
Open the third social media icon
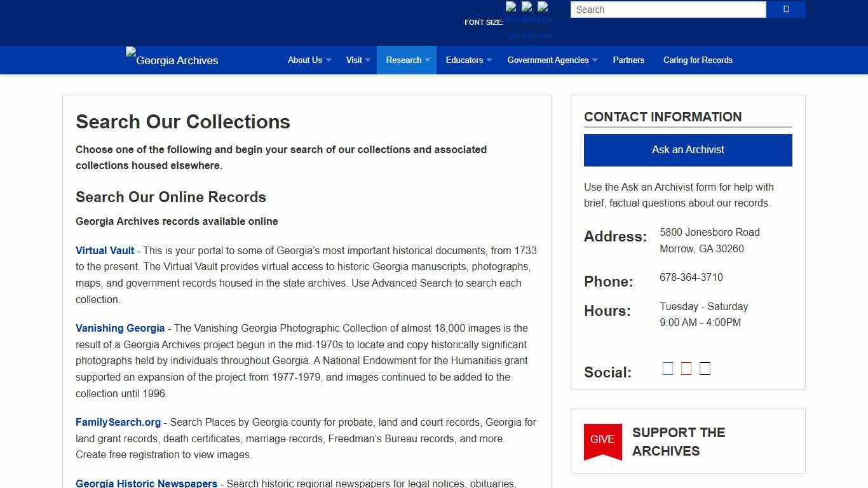click(705, 368)
